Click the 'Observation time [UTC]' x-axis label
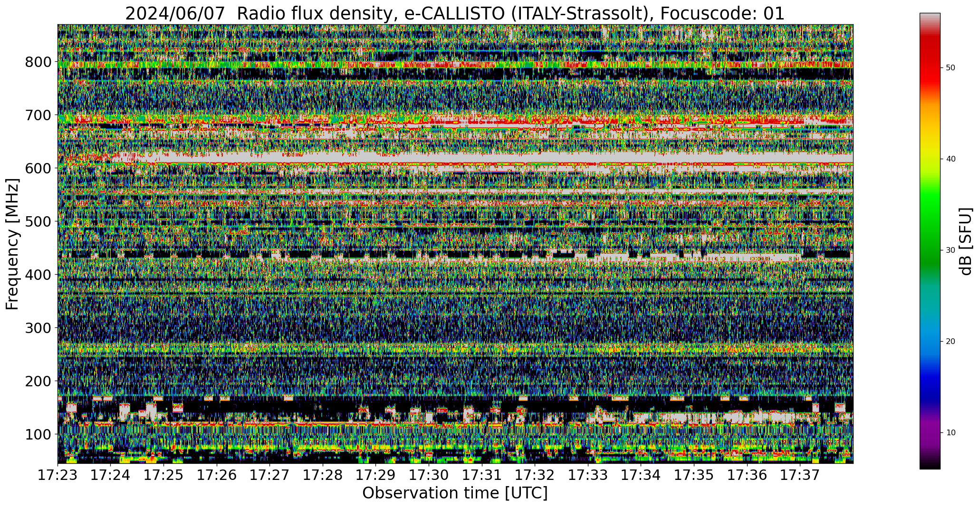Viewport: 980px width, 507px height. 455,493
